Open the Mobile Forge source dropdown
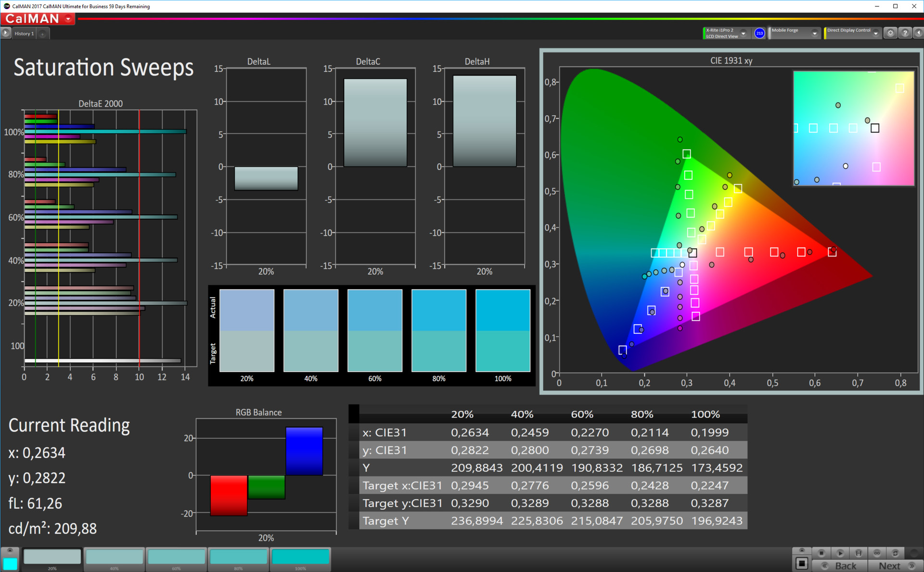The image size is (924, 572). click(x=814, y=33)
